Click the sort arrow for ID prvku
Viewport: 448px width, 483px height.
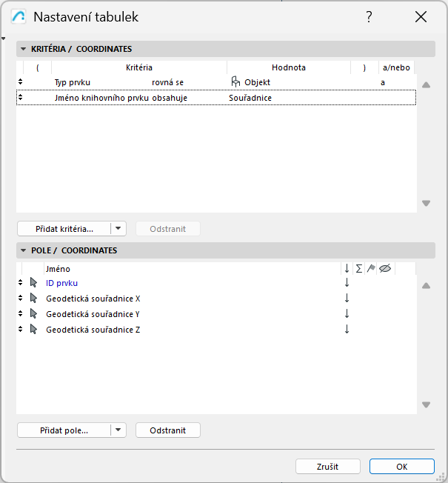point(347,282)
